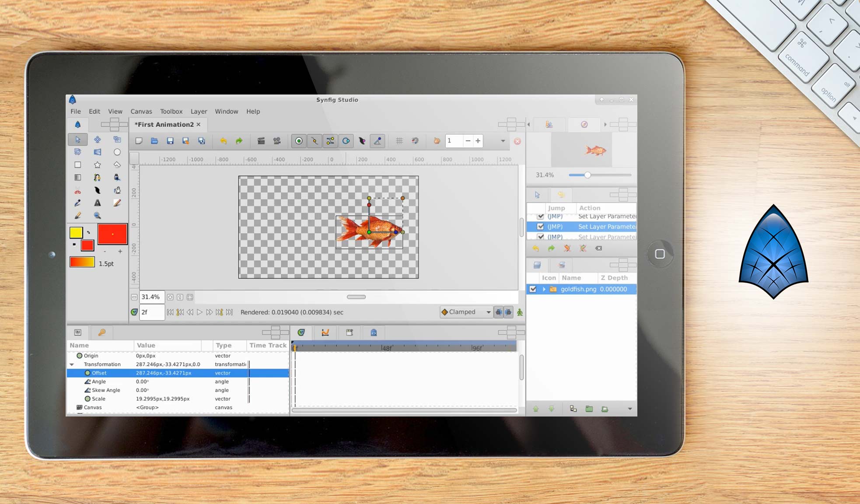
Task: Select the Cutout scissors tool
Action: (x=78, y=190)
